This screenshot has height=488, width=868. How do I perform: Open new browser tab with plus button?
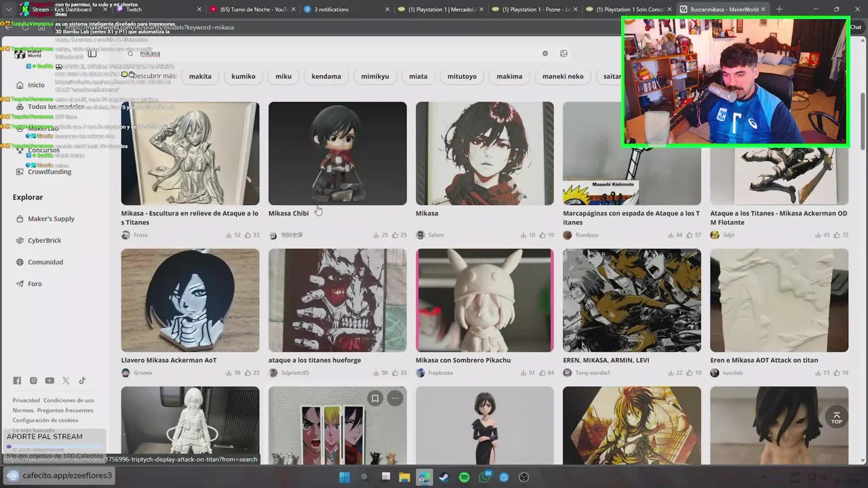pos(779,9)
